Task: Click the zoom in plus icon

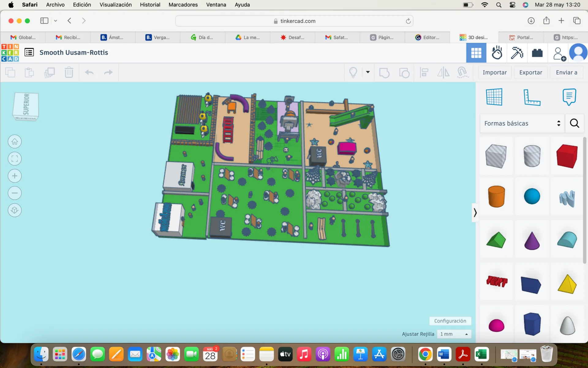Action: (14, 176)
